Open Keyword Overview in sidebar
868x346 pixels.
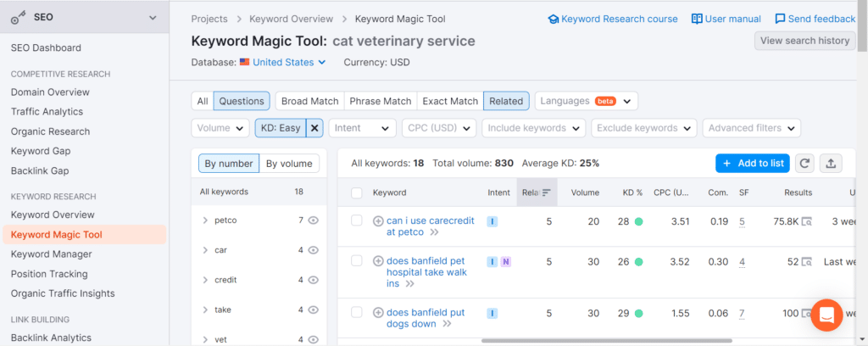(53, 215)
